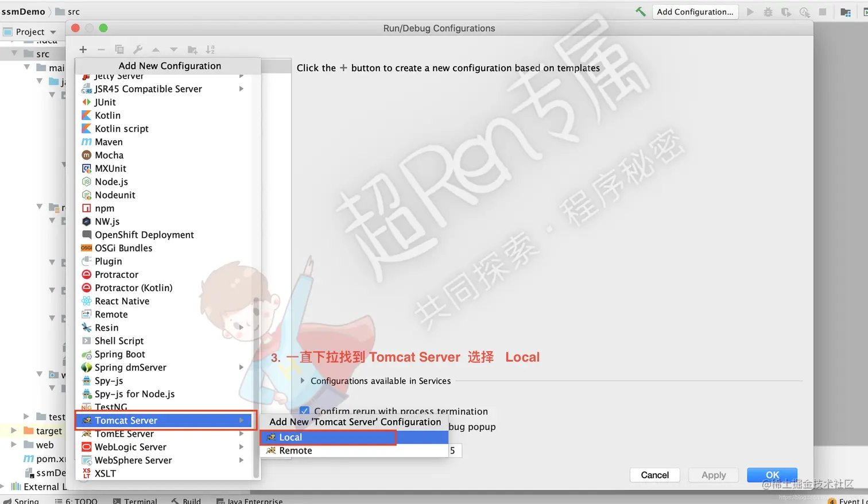Image resolution: width=868 pixels, height=504 pixels.
Task: Click the Run play icon in toolbar
Action: [750, 11]
